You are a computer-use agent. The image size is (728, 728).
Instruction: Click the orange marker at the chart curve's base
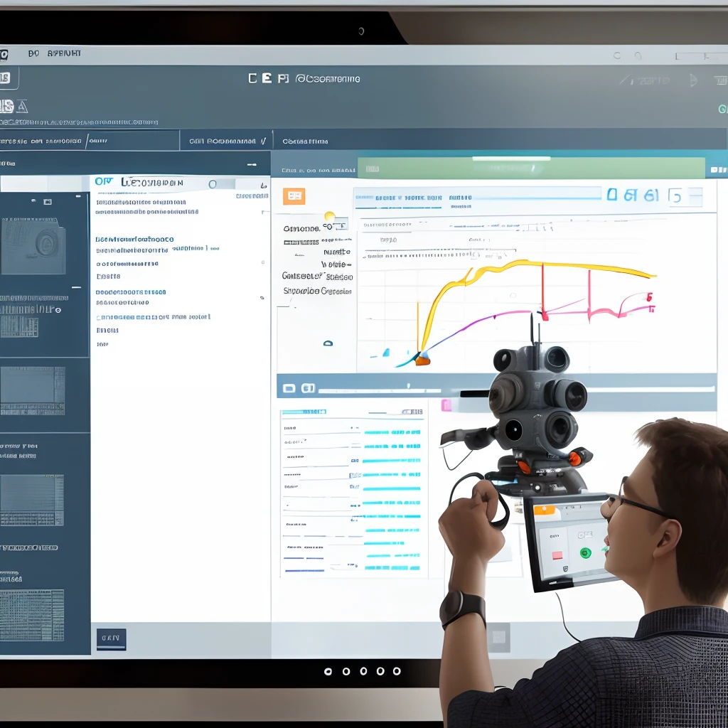coord(422,359)
